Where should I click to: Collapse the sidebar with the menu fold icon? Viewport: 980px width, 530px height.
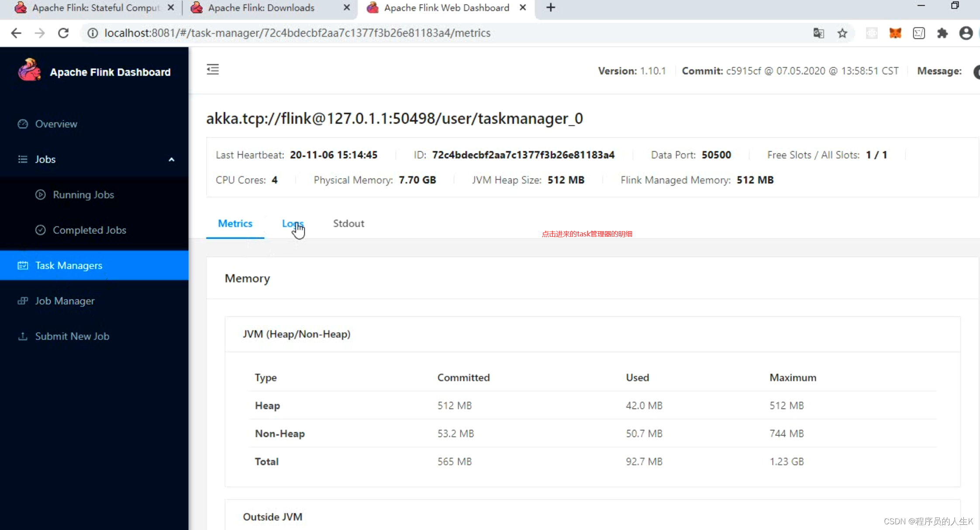(213, 69)
